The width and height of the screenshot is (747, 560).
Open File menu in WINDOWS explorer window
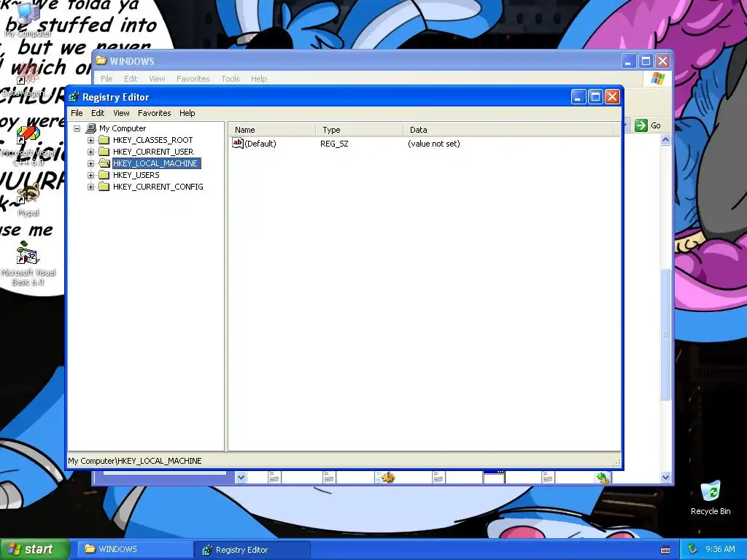[x=107, y=79]
